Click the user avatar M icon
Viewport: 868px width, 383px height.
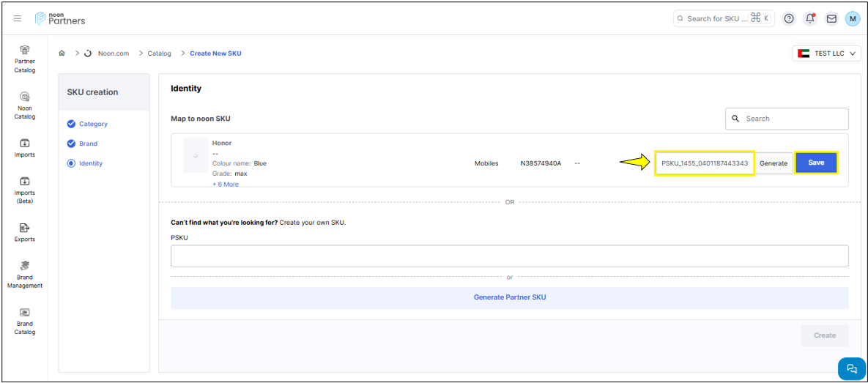[x=852, y=19]
